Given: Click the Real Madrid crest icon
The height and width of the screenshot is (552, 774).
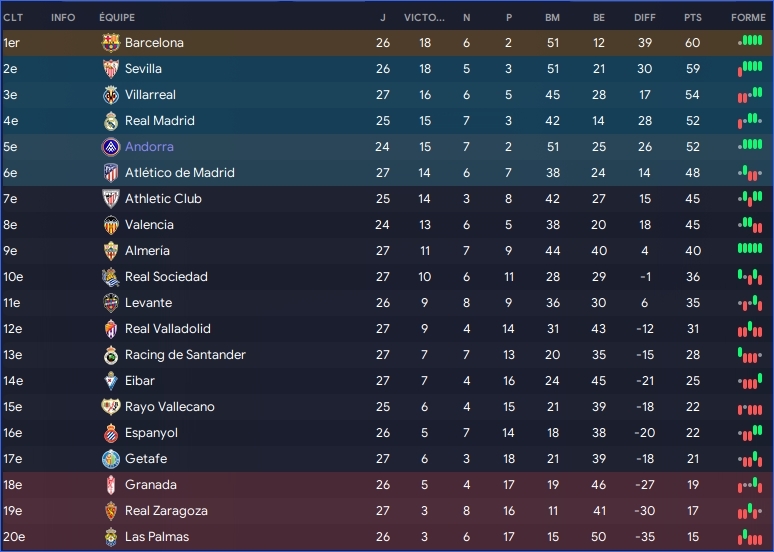Looking at the screenshot, I should (111, 121).
